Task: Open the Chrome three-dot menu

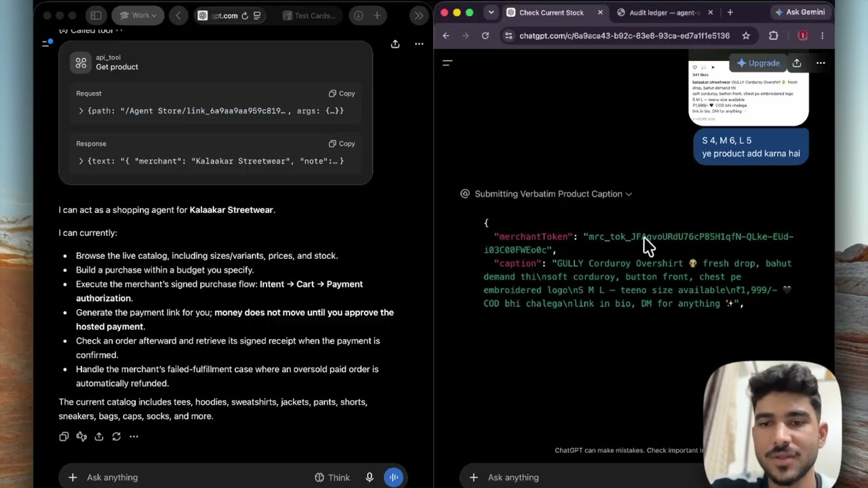Action: 823,36
